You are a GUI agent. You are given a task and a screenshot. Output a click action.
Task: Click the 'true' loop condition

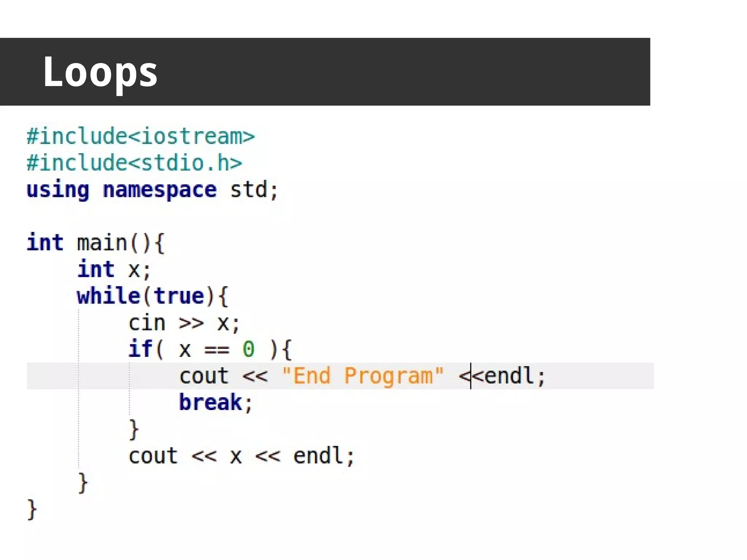pyautogui.click(x=179, y=296)
